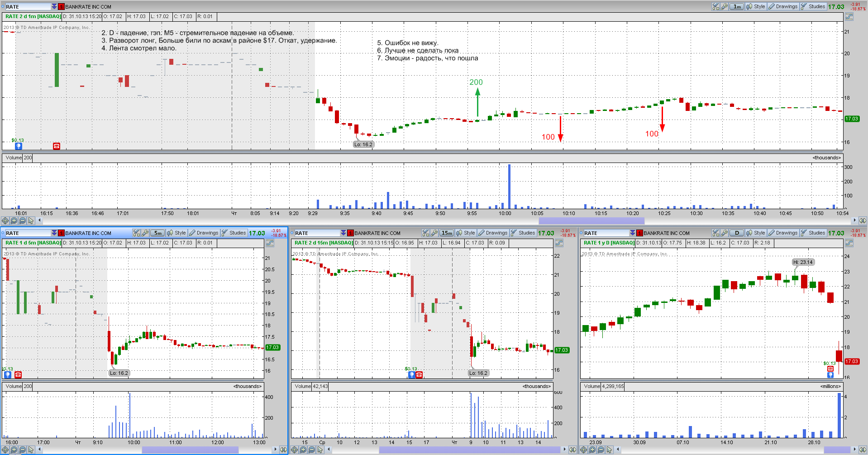
Task: Click zoom out below the daily chart
Action: [601, 450]
